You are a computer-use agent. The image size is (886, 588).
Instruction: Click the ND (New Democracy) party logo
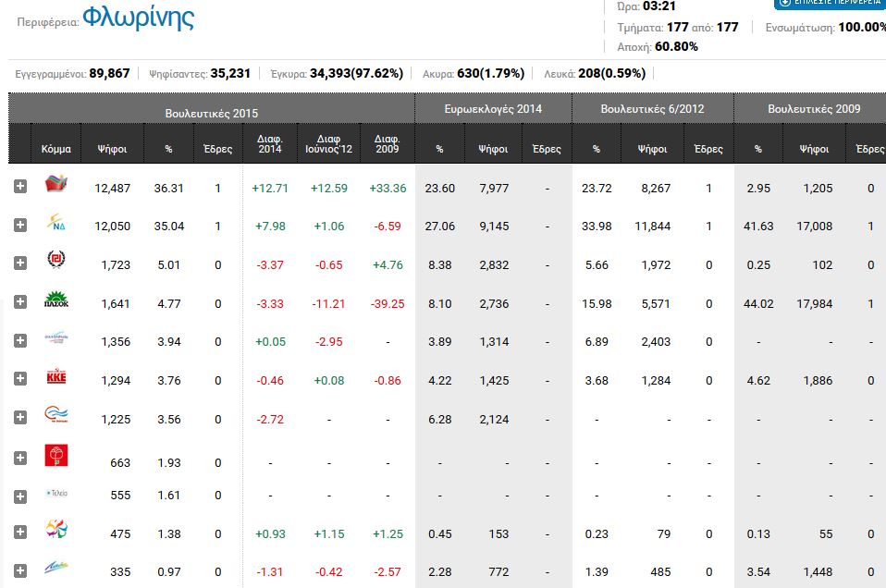click(x=56, y=224)
